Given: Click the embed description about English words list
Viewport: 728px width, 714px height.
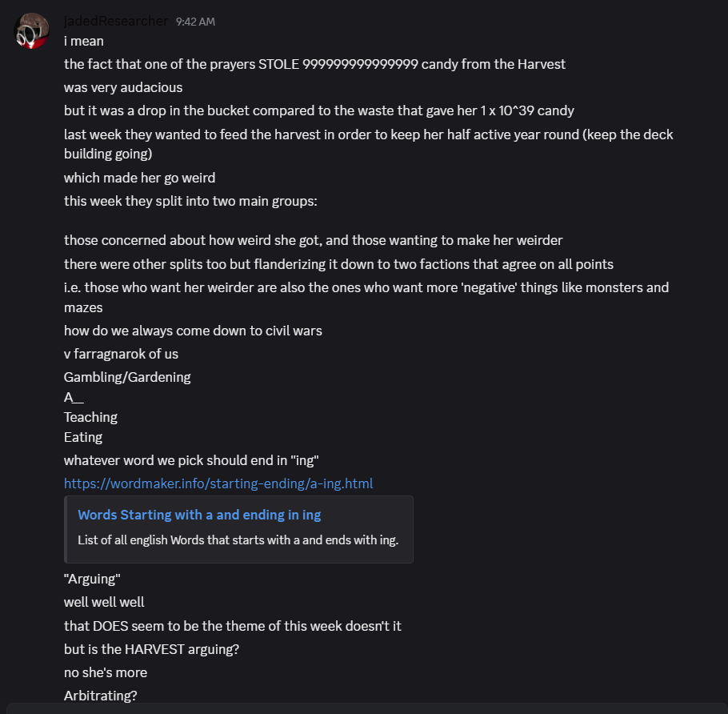Looking at the screenshot, I should 238,540.
